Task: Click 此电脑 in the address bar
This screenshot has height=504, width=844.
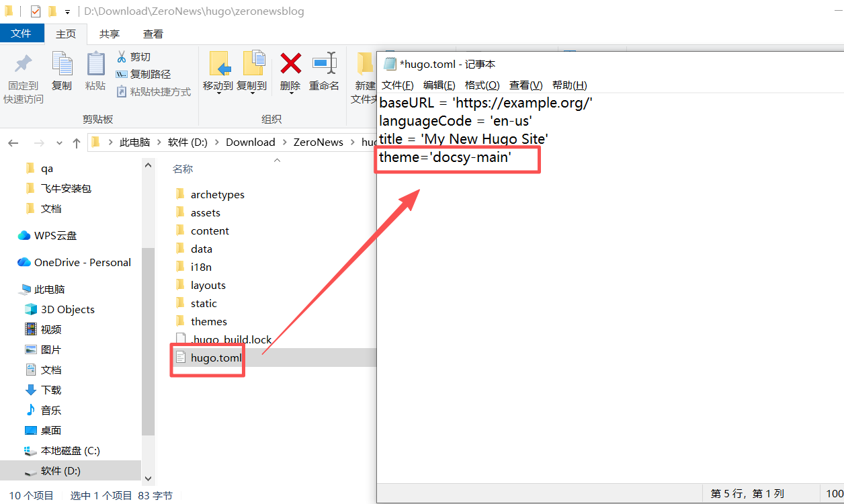Action: (134, 142)
